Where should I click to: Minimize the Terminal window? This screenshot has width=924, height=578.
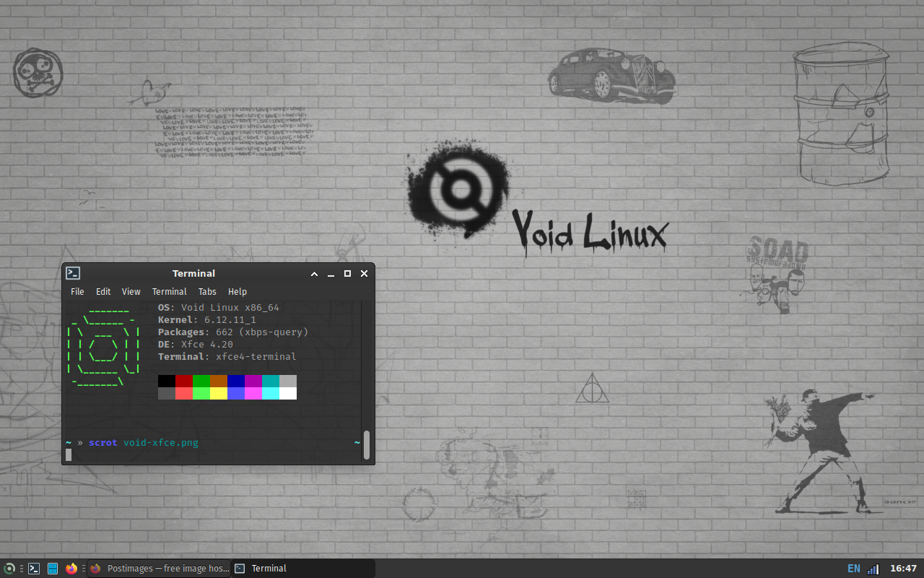click(x=331, y=274)
